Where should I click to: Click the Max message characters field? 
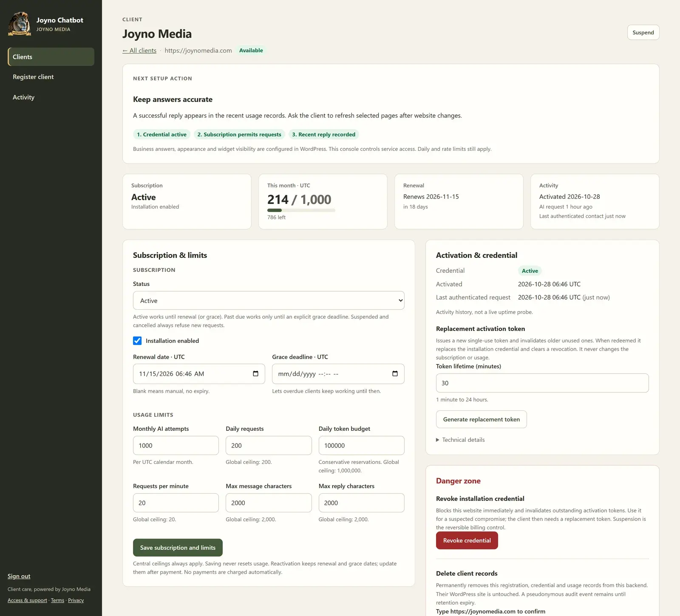pyautogui.click(x=269, y=503)
